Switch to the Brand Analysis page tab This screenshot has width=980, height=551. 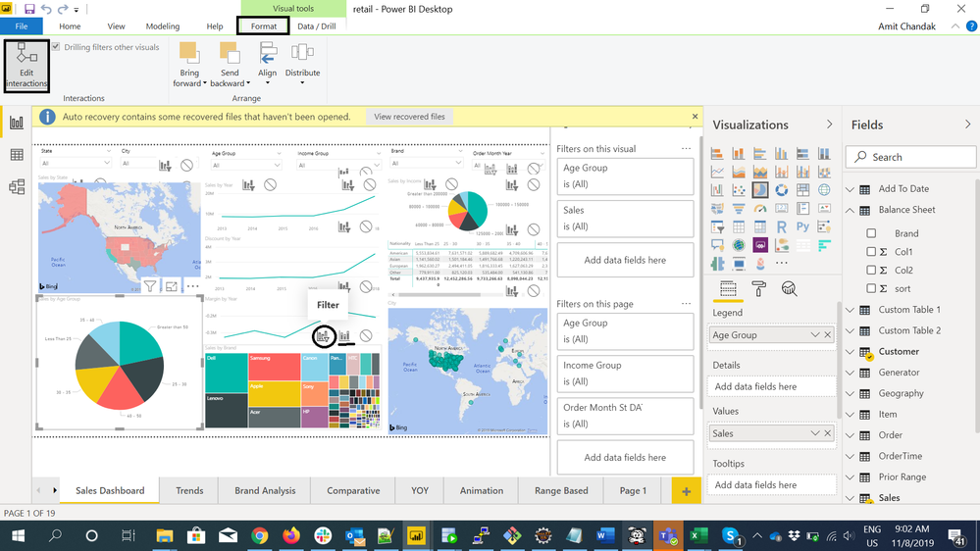tap(265, 490)
